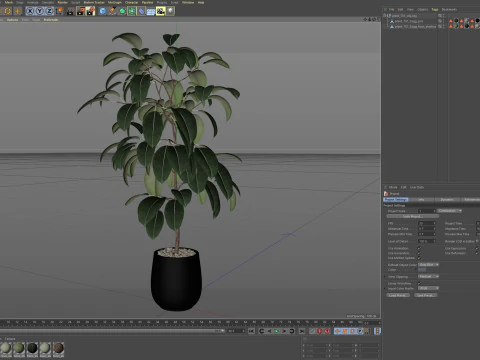The height and width of the screenshot is (360, 480).
Task: Click the Floor environment icon
Action: click(151, 11)
